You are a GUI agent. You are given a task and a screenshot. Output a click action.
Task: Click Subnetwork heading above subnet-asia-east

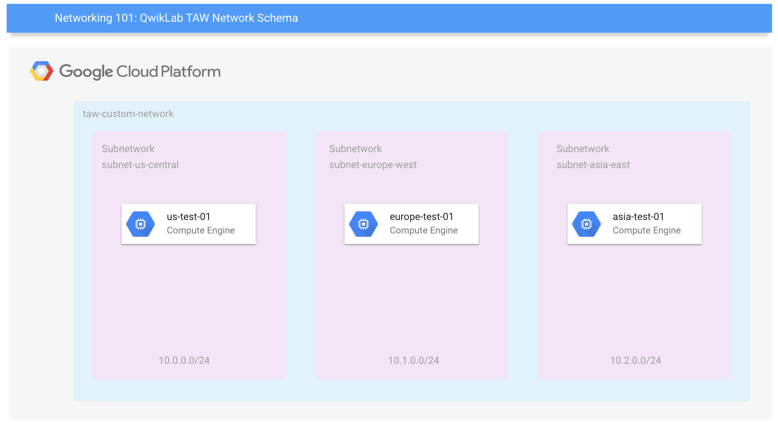(x=583, y=149)
